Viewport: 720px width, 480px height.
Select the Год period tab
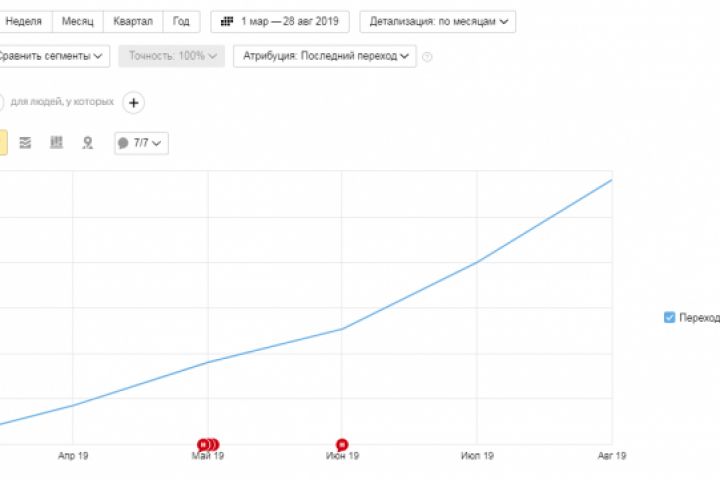click(181, 22)
